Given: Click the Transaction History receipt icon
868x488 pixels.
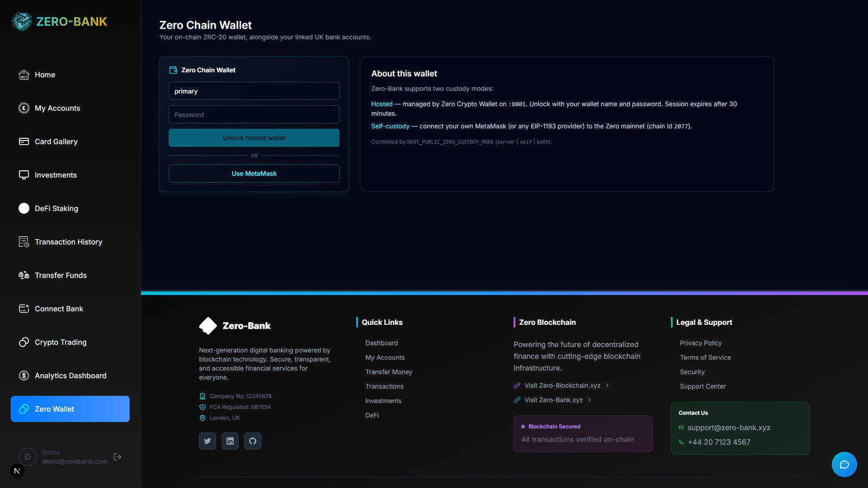Looking at the screenshot, I should (24, 242).
